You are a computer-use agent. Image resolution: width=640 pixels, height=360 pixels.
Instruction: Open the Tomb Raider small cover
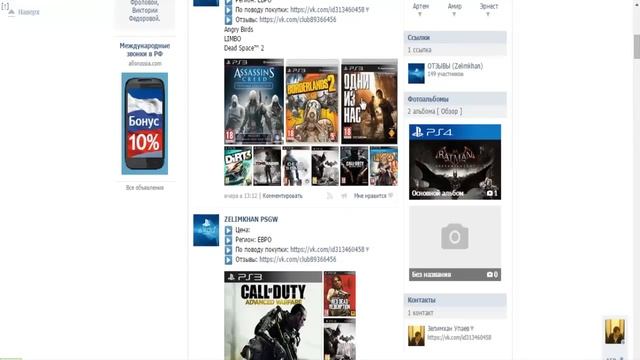(x=267, y=166)
